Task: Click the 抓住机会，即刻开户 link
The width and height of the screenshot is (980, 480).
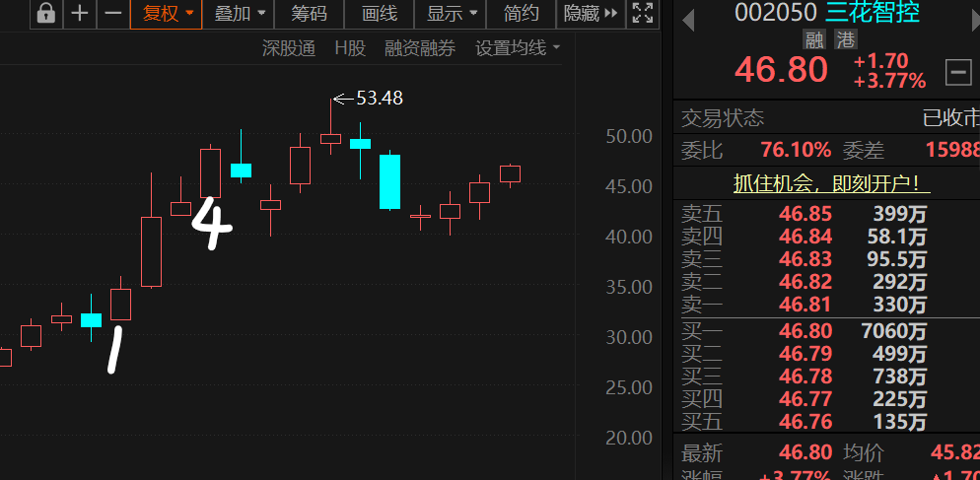Action: [832, 183]
